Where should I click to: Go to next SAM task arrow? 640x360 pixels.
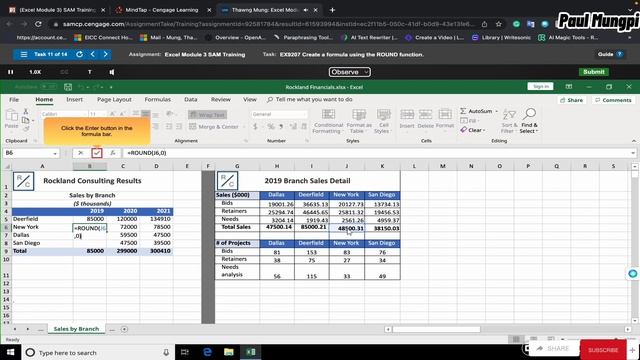(x=106, y=54)
